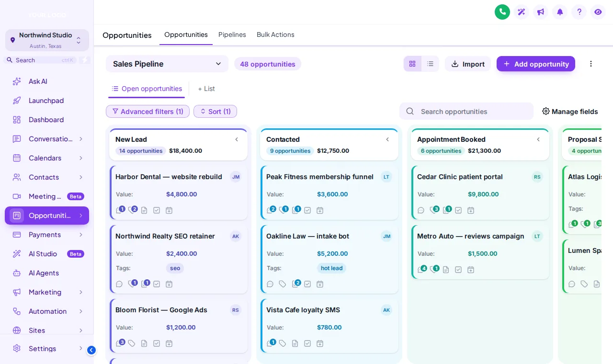Click the Add opportunity button
The image size is (613, 364).
pos(536,64)
